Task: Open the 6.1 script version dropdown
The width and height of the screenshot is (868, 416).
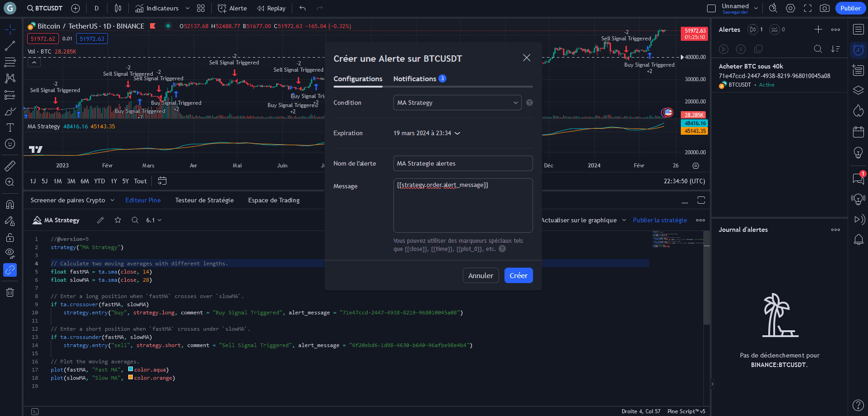Action: 154,220
